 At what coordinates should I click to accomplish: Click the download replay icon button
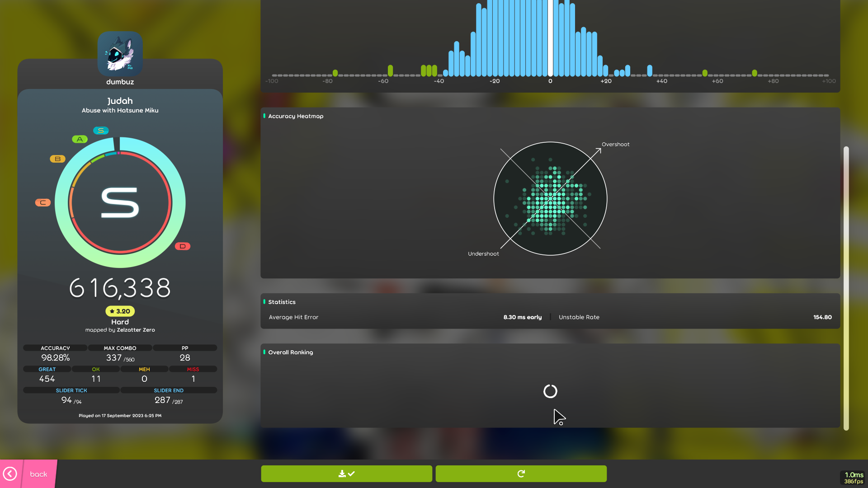[346, 474]
